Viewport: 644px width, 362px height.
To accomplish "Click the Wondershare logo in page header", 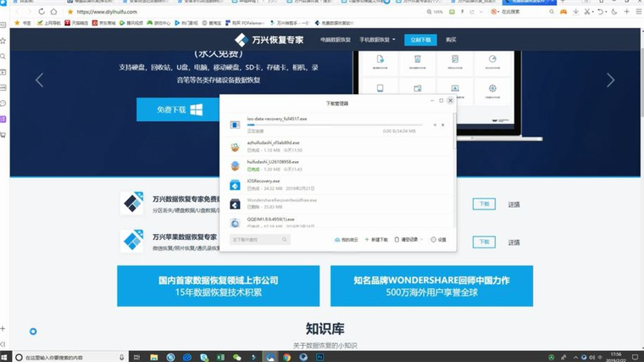I will pyautogui.click(x=269, y=40).
